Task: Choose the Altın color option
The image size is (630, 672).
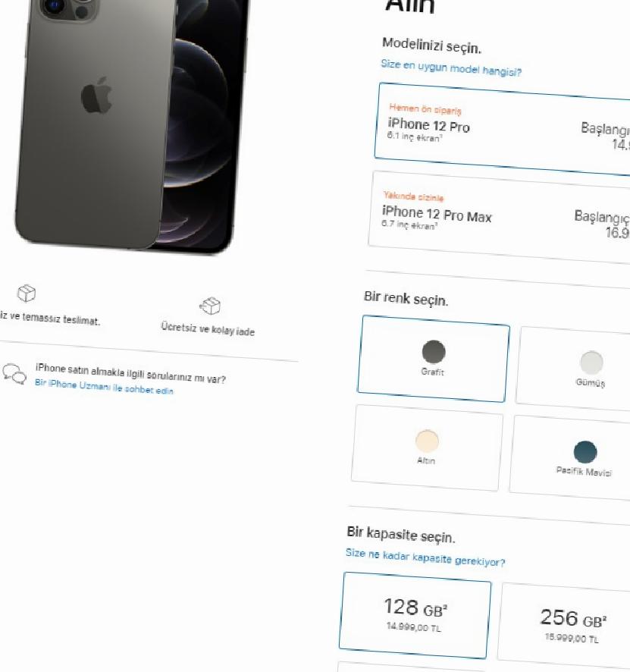Action: (427, 447)
